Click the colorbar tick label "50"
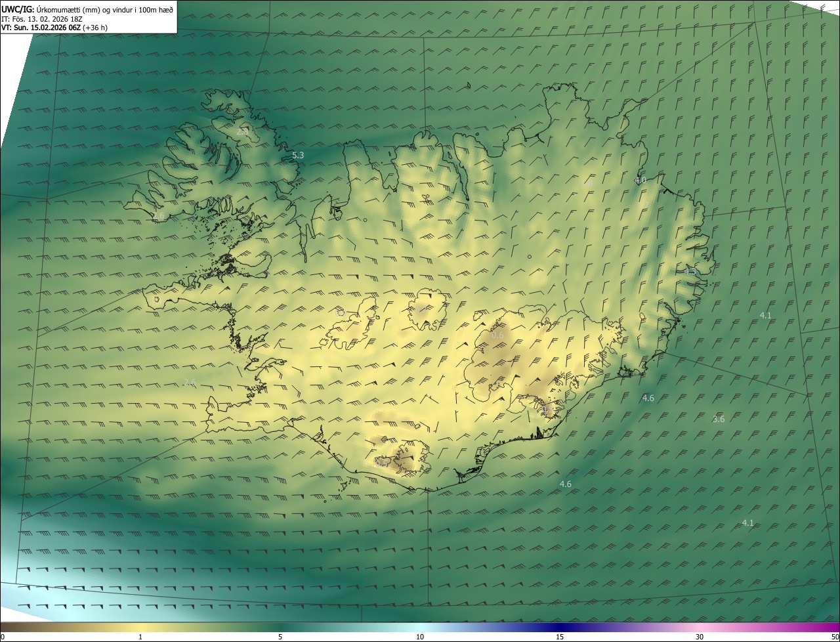 [835, 637]
